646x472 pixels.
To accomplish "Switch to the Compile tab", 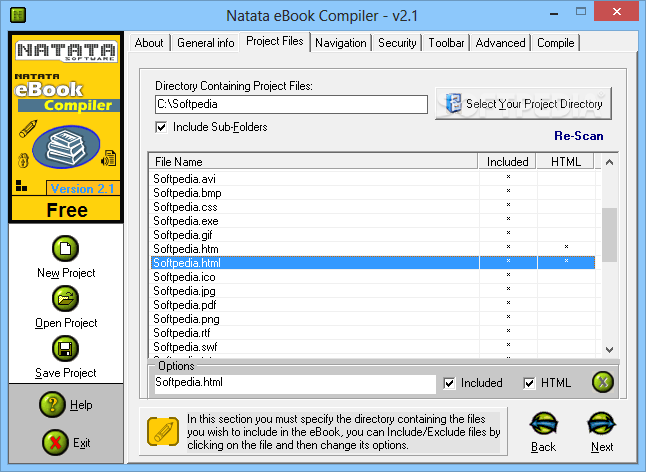I will pyautogui.click(x=555, y=43).
